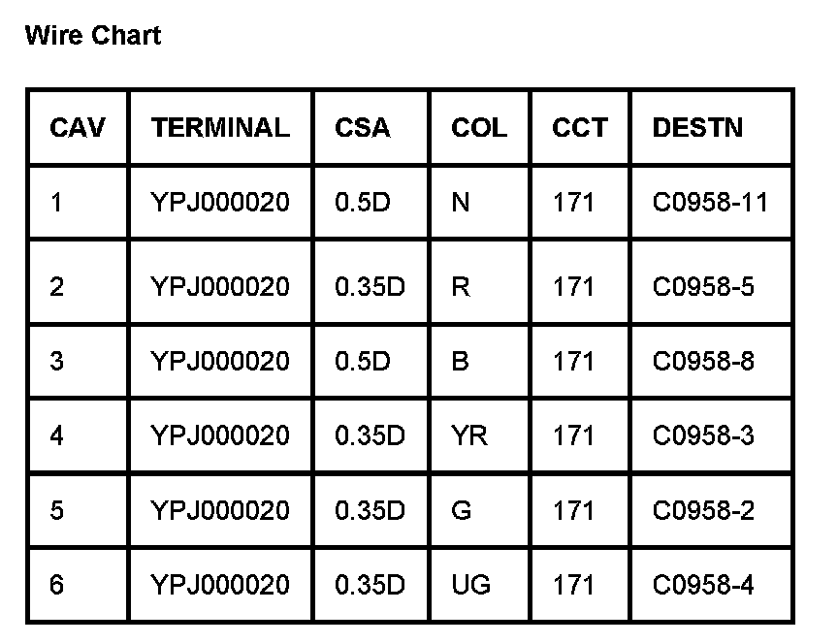Select the YR wire colour cell
838x644 pixels.
point(469,436)
